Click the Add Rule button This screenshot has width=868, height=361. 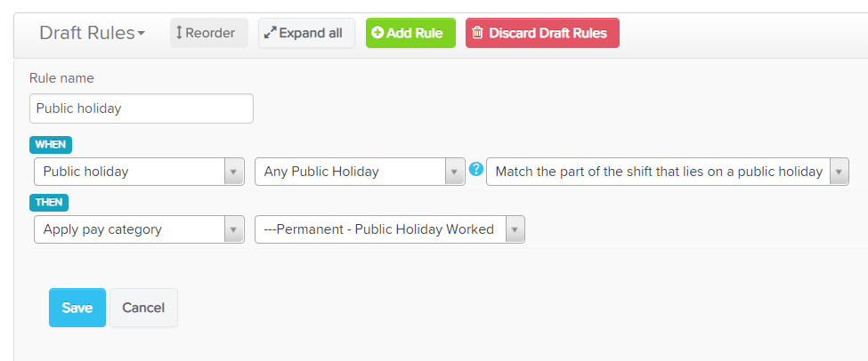(x=410, y=33)
